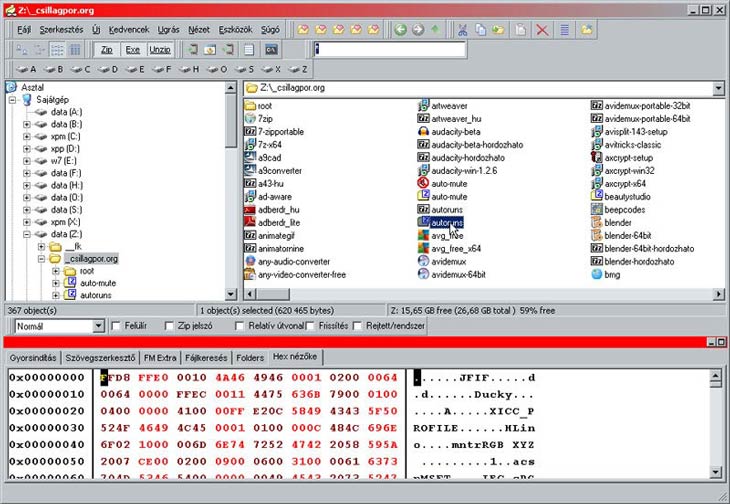The width and height of the screenshot is (730, 504).
Task: Open the Nézet menu
Action: tap(199, 30)
